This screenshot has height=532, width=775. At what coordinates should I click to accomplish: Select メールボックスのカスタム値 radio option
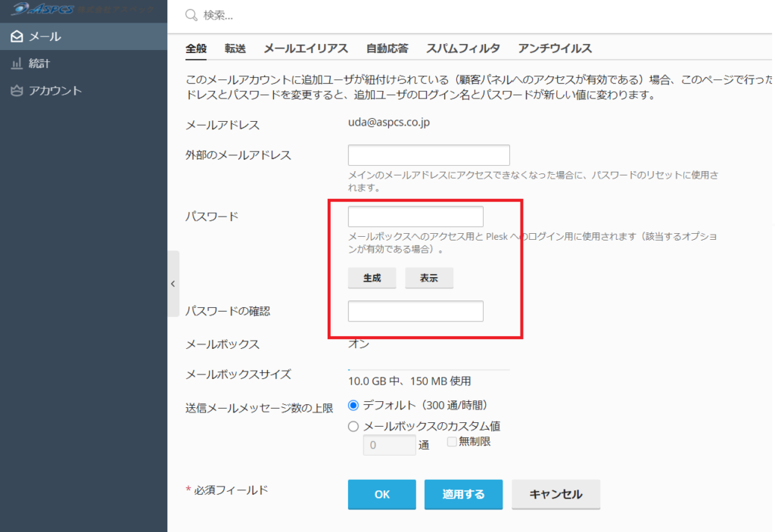pyautogui.click(x=353, y=426)
